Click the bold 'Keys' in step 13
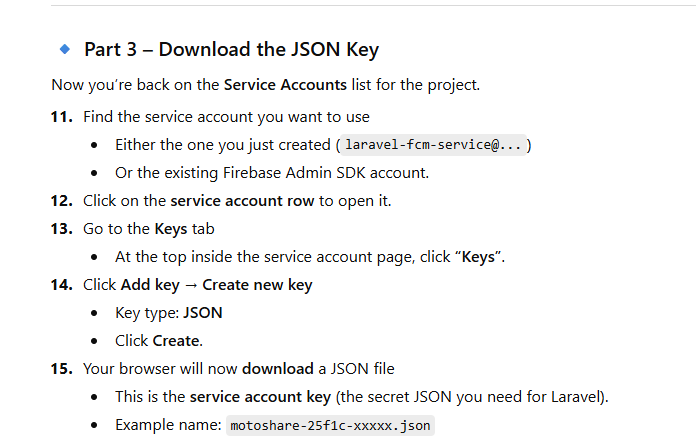 pyautogui.click(x=172, y=228)
